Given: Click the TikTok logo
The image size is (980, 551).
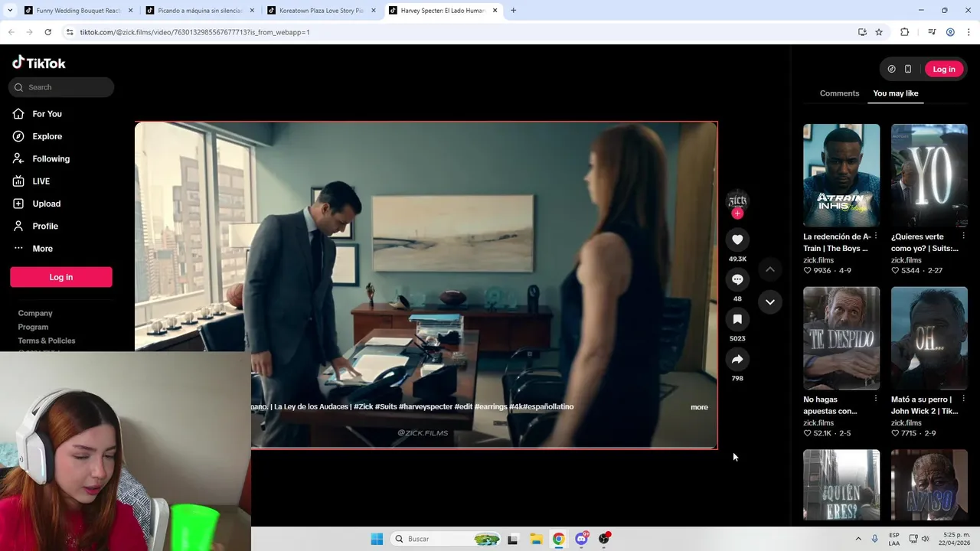Looking at the screenshot, I should [x=39, y=63].
